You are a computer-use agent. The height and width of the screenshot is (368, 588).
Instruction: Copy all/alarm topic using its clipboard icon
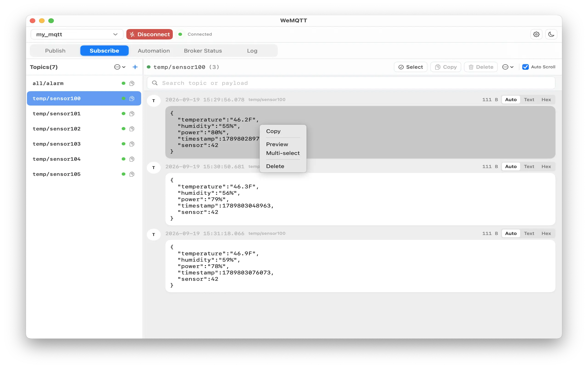pos(132,83)
